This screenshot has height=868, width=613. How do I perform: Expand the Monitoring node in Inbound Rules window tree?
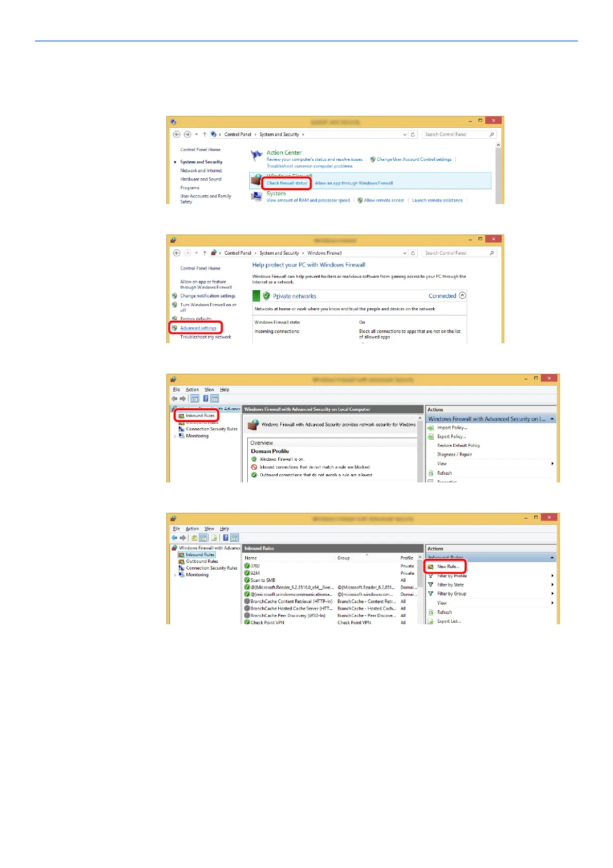pos(175,575)
